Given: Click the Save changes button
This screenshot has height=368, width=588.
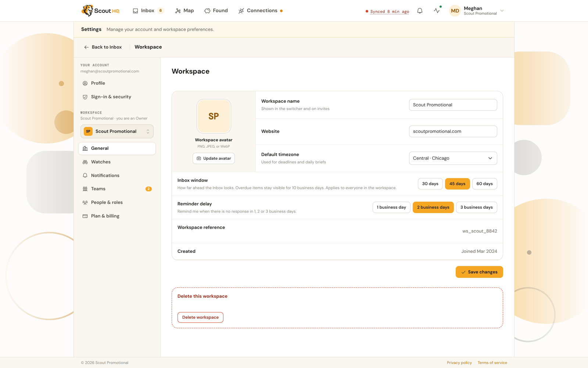Looking at the screenshot, I should (479, 272).
